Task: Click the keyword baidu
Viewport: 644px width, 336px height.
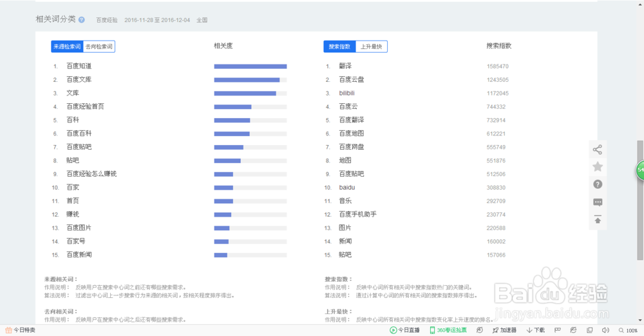Action: tap(346, 187)
